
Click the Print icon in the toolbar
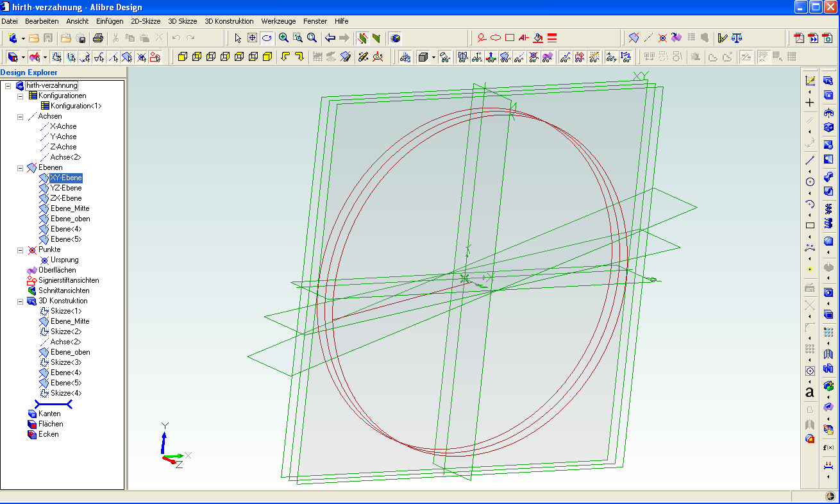click(98, 38)
